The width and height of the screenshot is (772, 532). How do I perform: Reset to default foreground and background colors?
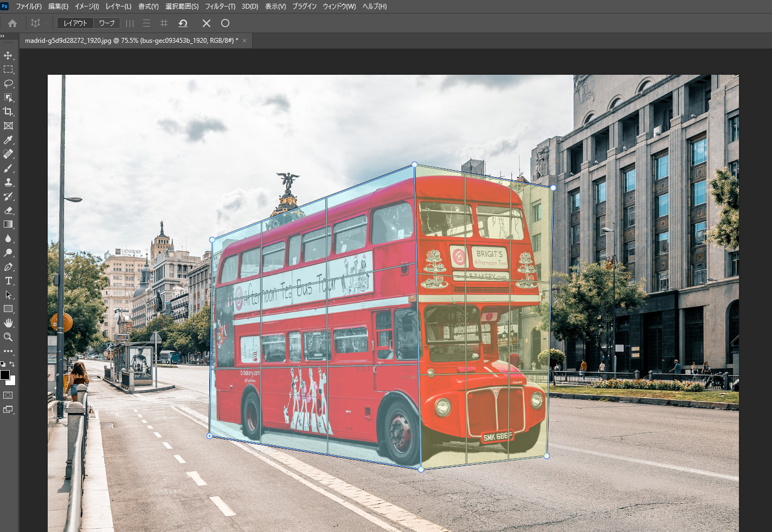(x=3, y=364)
